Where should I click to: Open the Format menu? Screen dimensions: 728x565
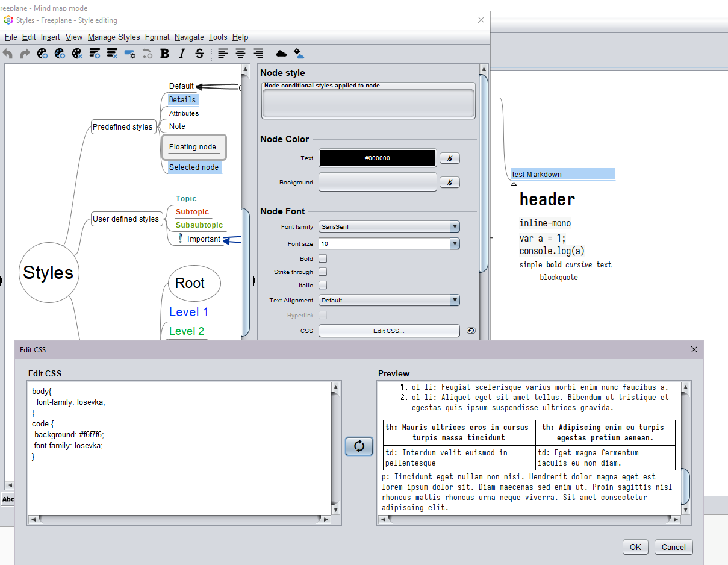(x=157, y=37)
